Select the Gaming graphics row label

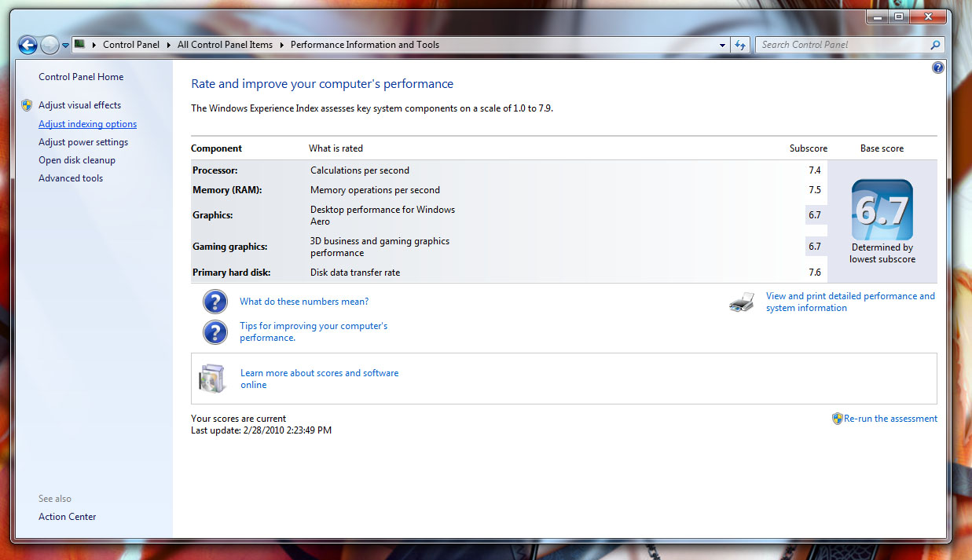(230, 247)
